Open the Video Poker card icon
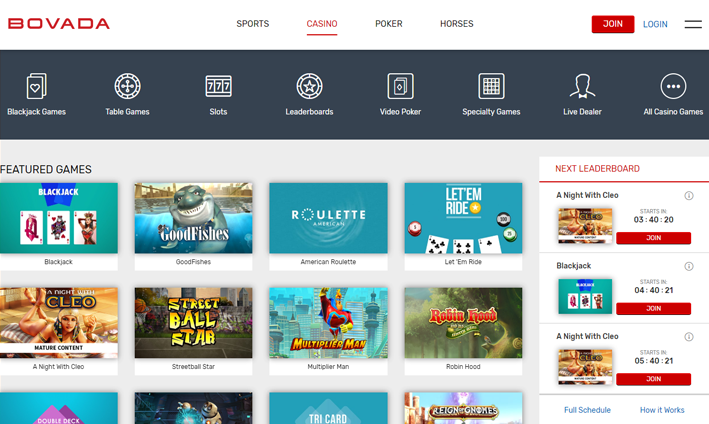This screenshot has width=709, height=424. pos(400,86)
